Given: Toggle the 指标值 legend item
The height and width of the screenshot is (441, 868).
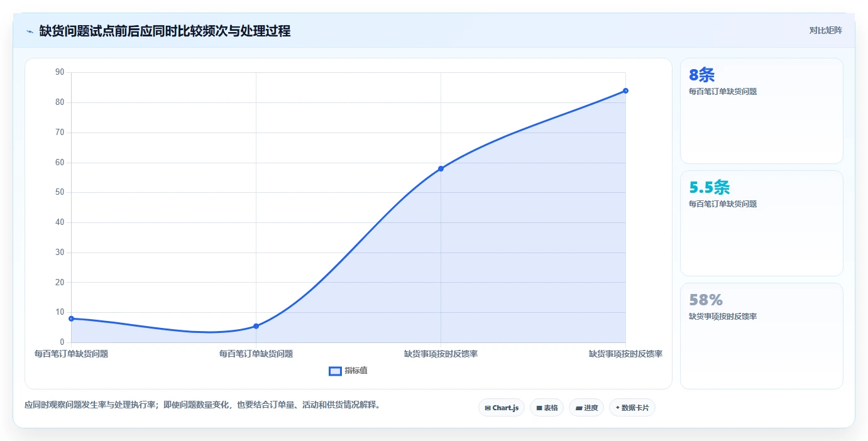Looking at the screenshot, I should click(x=349, y=371).
